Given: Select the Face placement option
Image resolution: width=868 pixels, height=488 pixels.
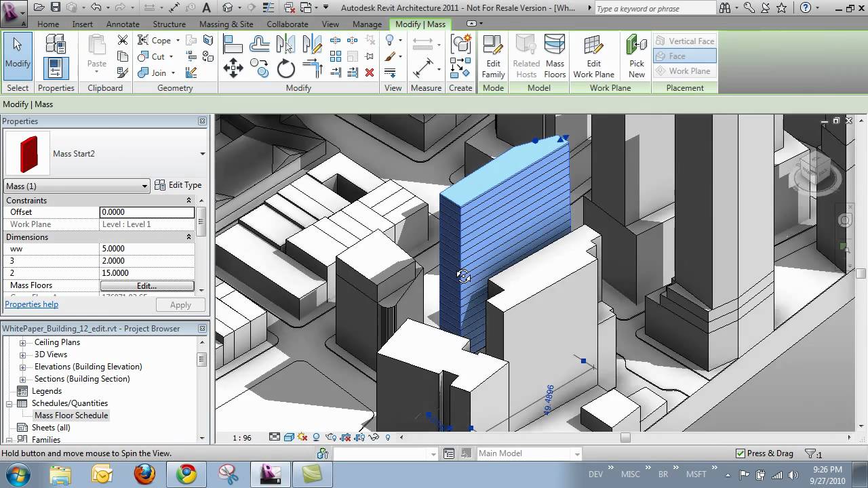Looking at the screenshot, I should coord(684,56).
